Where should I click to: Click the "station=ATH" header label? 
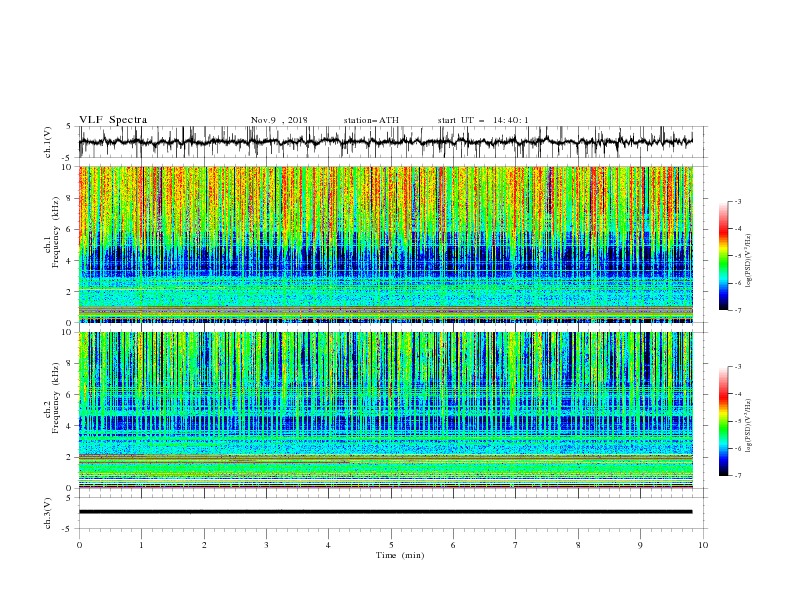pos(371,120)
